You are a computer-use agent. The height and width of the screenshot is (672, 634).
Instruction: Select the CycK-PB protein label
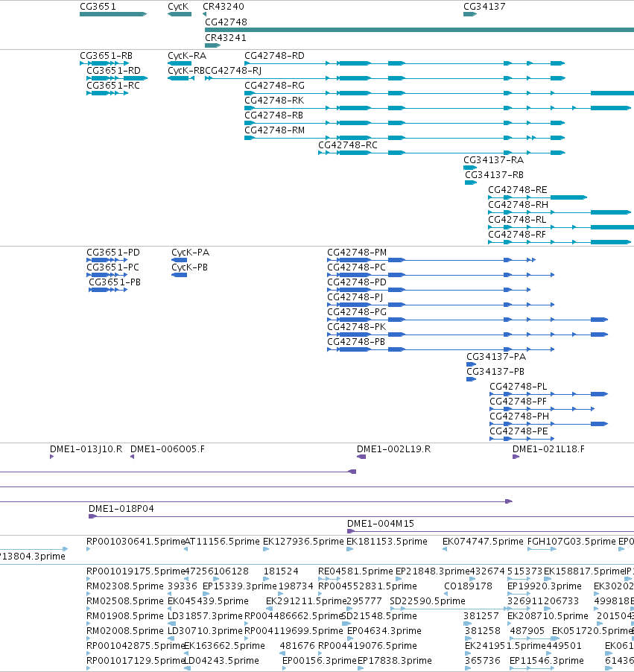189,267
